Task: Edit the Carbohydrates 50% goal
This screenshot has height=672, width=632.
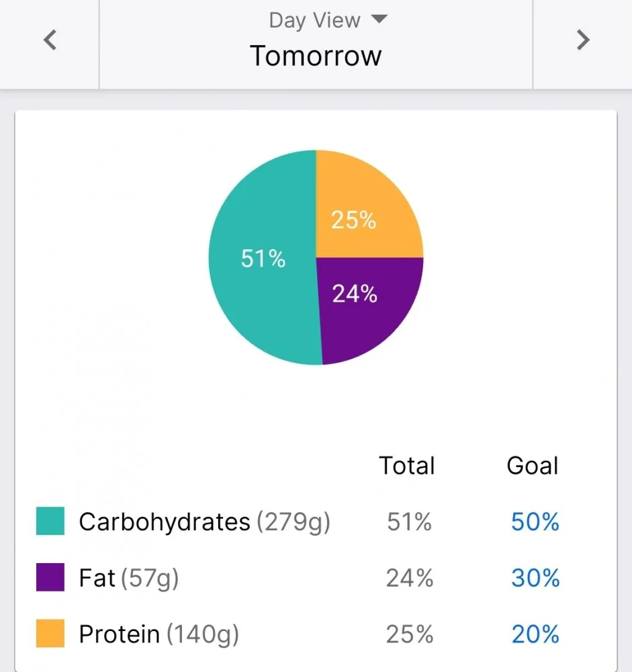Action: [x=535, y=522]
